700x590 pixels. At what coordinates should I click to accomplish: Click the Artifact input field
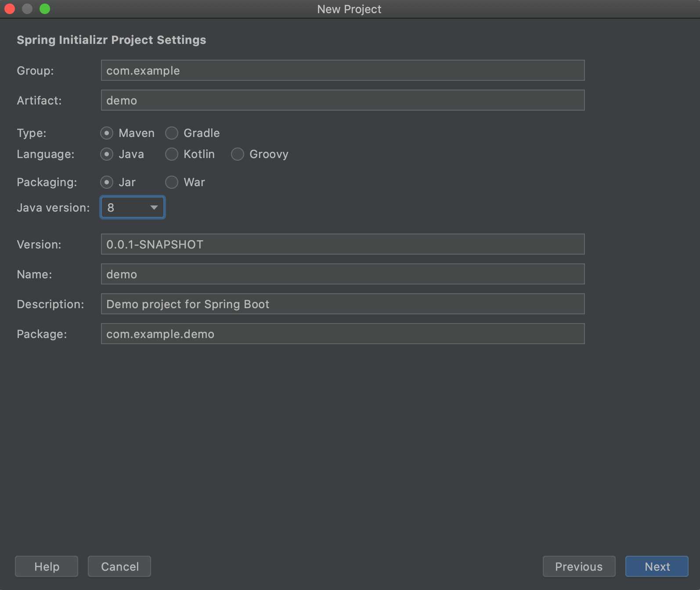tap(343, 100)
